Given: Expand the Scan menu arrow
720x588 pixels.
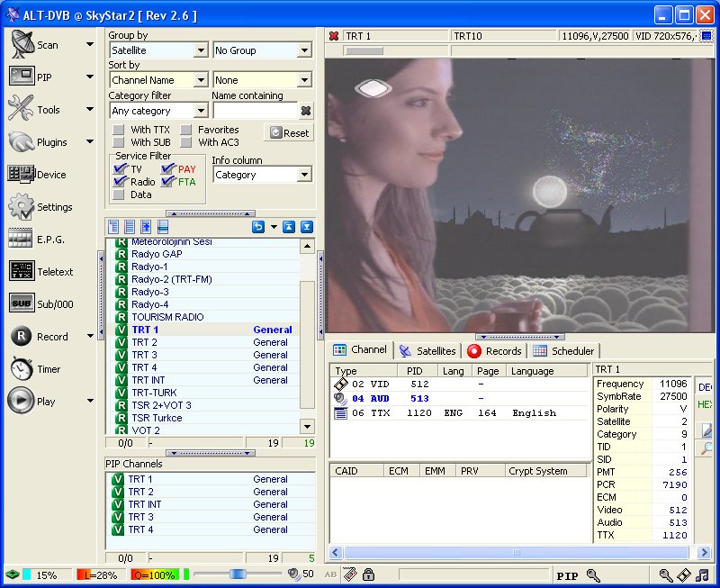Looking at the screenshot, I should pos(90,44).
